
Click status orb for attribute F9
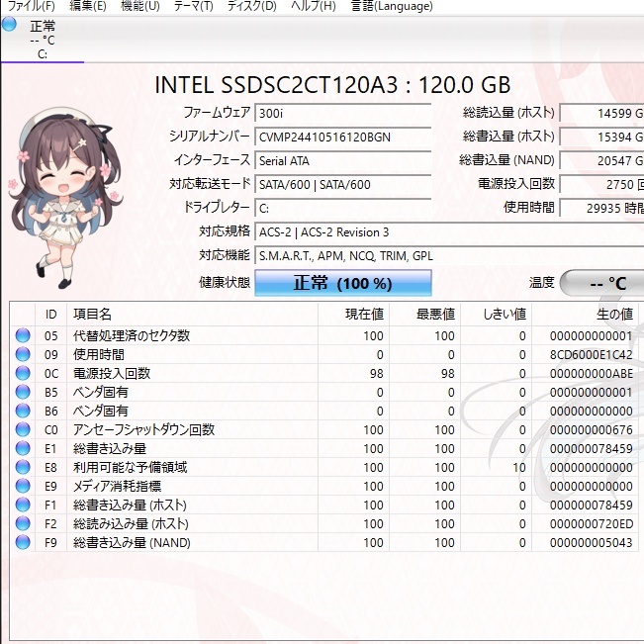point(23,542)
